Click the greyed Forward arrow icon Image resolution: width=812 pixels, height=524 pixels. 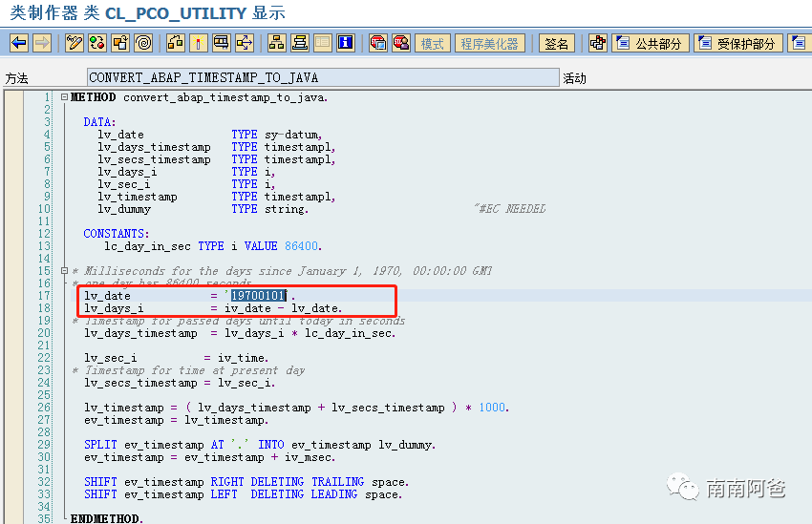(42, 43)
